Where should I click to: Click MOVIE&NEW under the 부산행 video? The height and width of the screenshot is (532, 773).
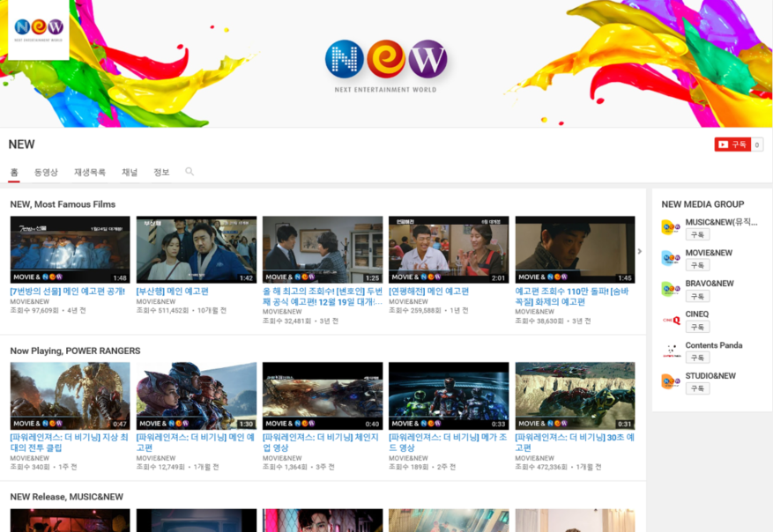pos(156,301)
